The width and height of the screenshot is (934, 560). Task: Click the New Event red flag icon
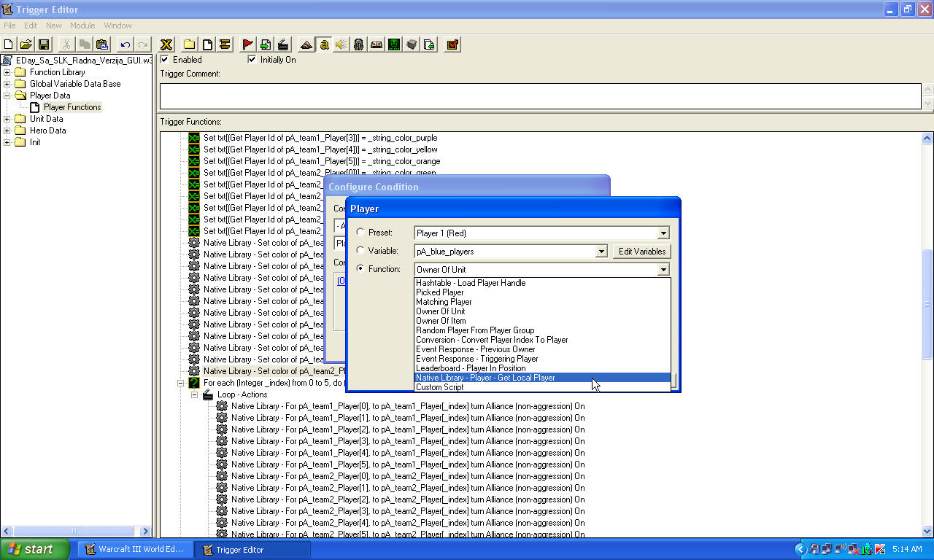[x=248, y=44]
